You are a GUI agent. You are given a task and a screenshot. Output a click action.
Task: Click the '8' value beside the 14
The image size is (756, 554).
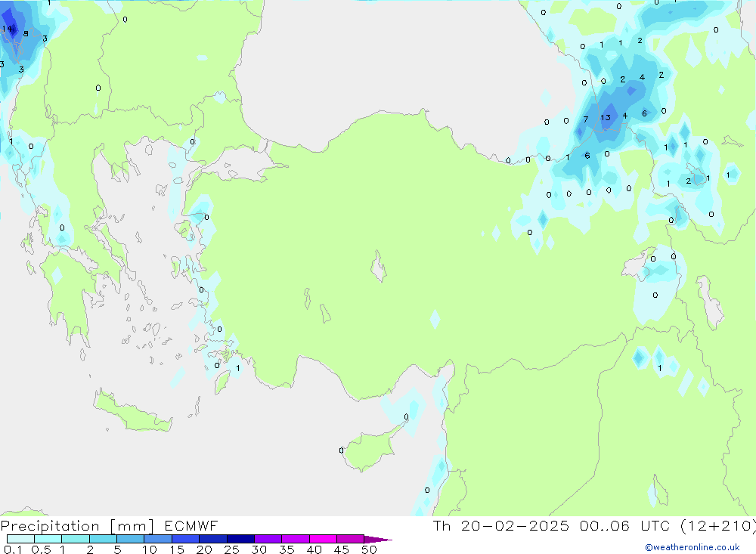pyautogui.click(x=26, y=34)
